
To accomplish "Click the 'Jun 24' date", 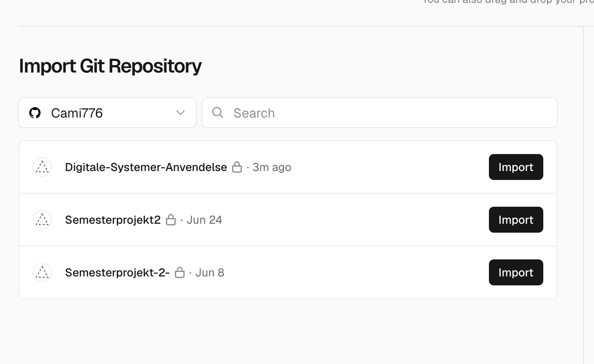I will [x=204, y=220].
